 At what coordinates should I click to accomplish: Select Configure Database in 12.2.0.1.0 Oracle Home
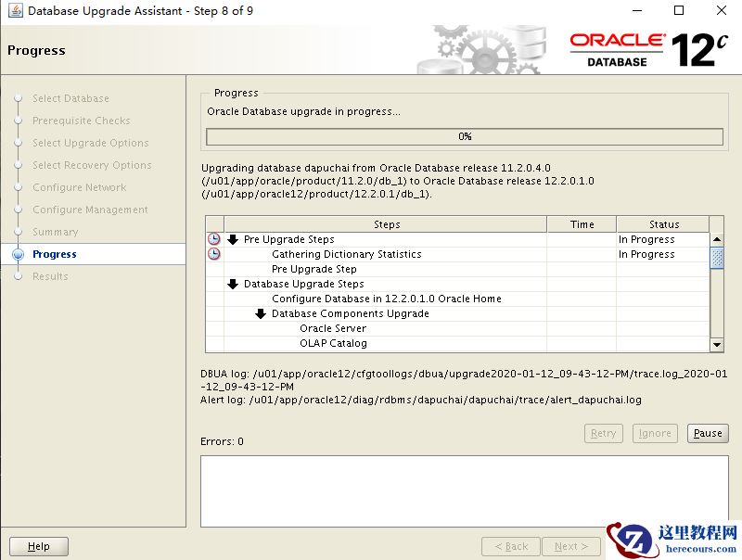tap(387, 299)
